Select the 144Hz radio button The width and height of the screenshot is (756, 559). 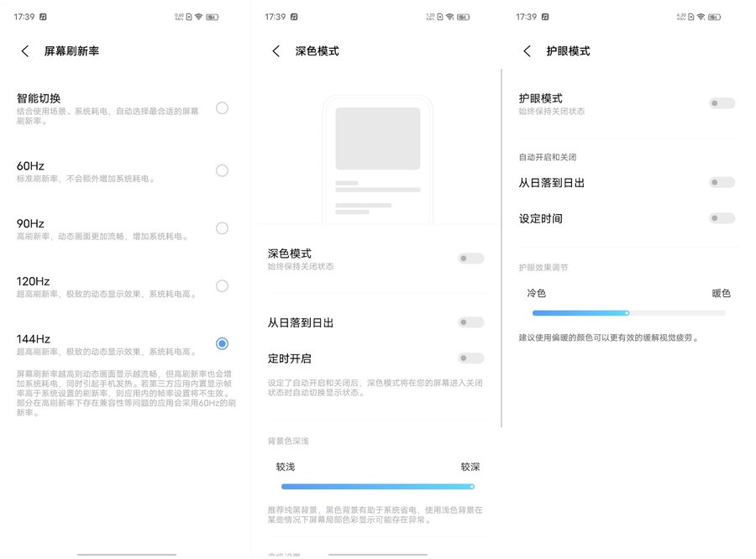click(222, 343)
